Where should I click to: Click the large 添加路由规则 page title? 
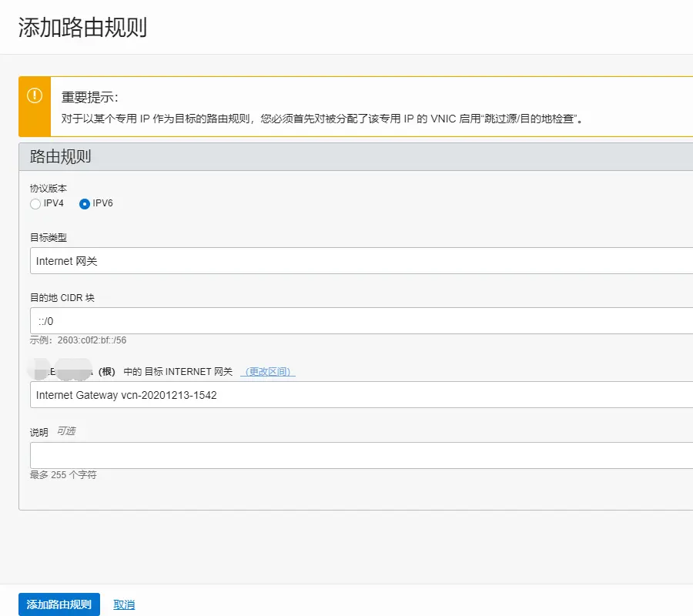click(x=82, y=28)
